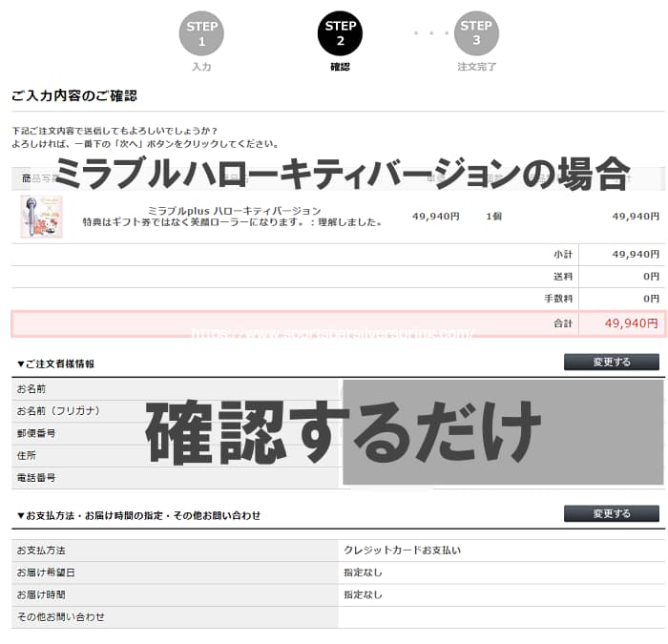Click the ▼お支払方法・お届け時間の指定 section header

tap(139, 515)
